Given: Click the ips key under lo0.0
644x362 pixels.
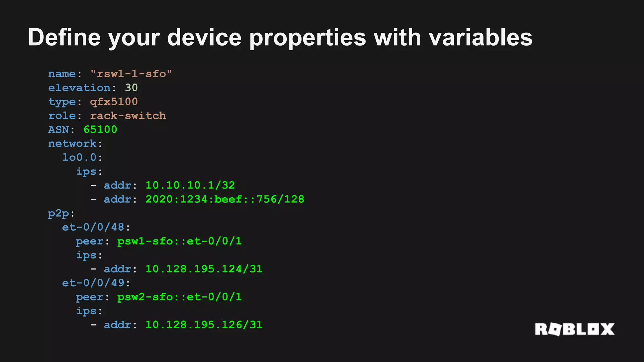Looking at the screenshot, I should click(x=86, y=172).
